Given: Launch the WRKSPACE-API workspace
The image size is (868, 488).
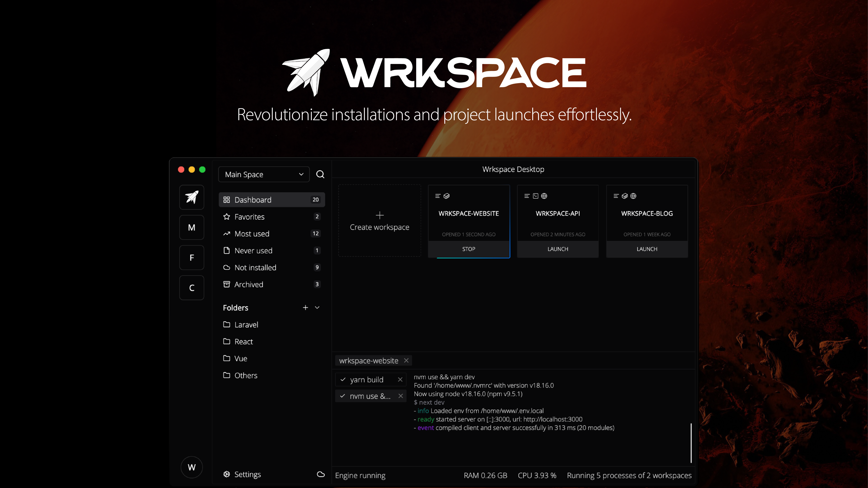Looking at the screenshot, I should 558,249.
